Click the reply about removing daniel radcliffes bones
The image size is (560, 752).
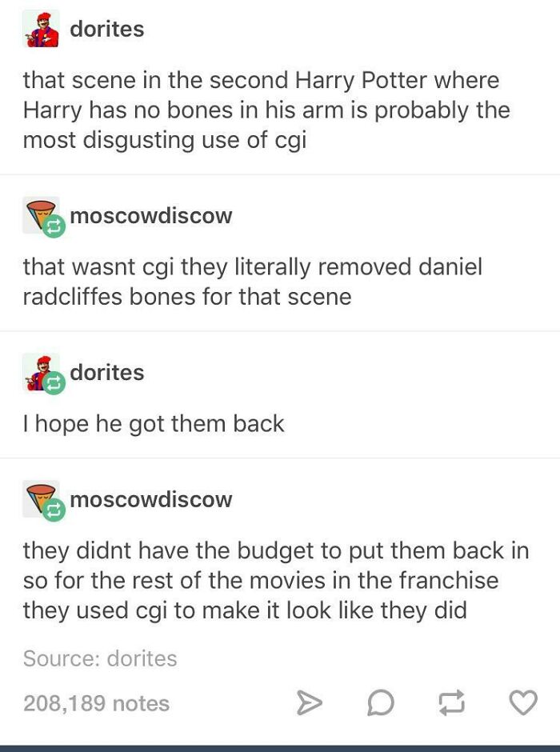click(x=253, y=282)
